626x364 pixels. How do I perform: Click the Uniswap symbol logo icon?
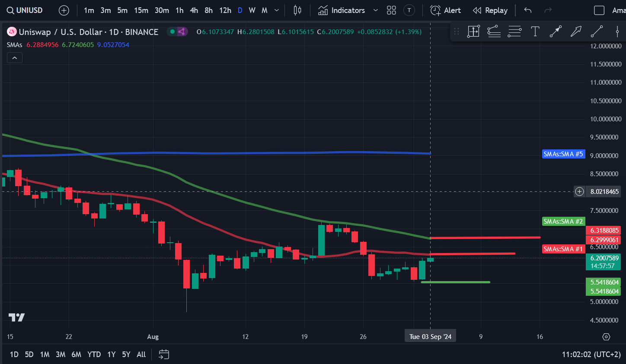coord(12,32)
